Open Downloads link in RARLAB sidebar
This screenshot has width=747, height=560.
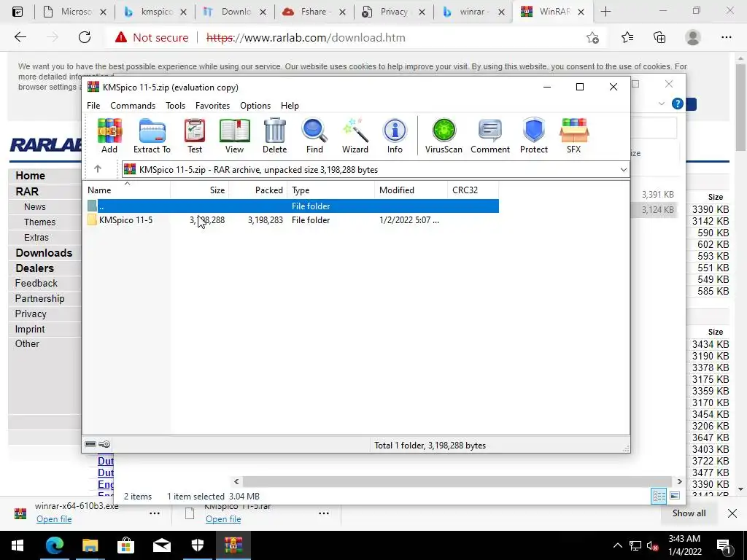(44, 253)
